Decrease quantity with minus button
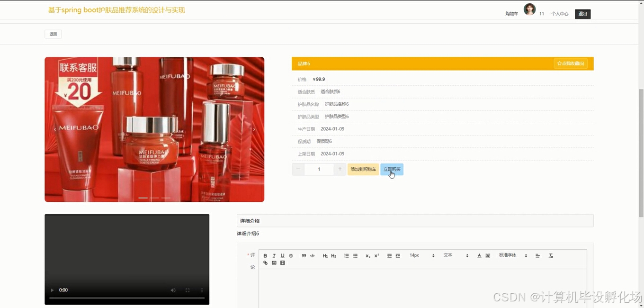The image size is (644, 308). click(298, 169)
